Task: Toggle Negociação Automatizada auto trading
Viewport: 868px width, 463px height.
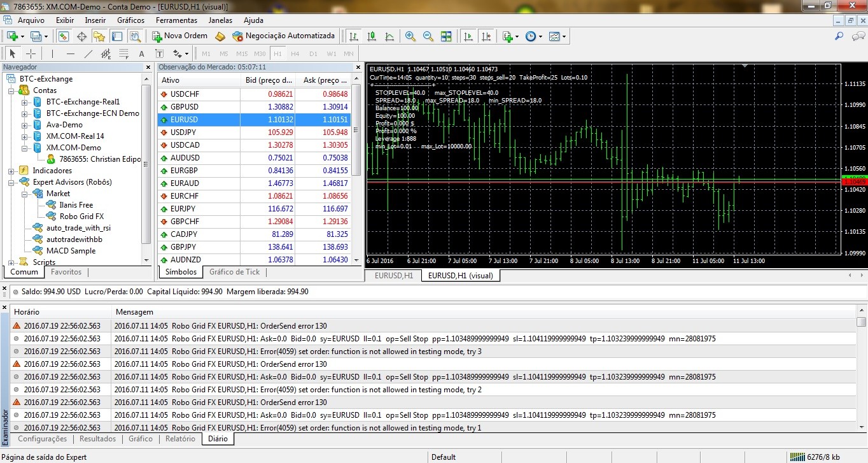Action: tap(284, 36)
